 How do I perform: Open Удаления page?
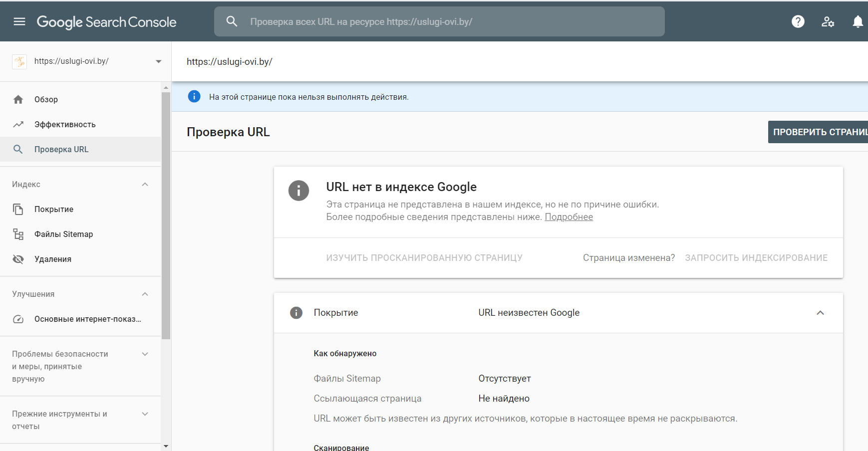click(x=81, y=259)
